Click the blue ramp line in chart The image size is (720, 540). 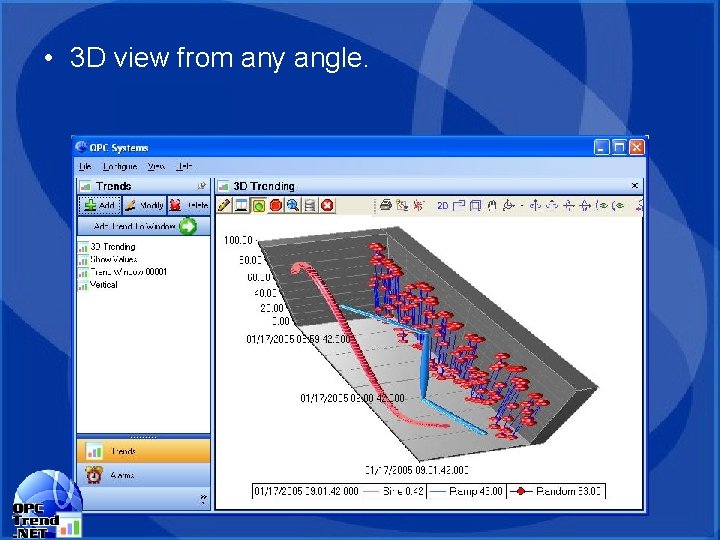coord(425,363)
